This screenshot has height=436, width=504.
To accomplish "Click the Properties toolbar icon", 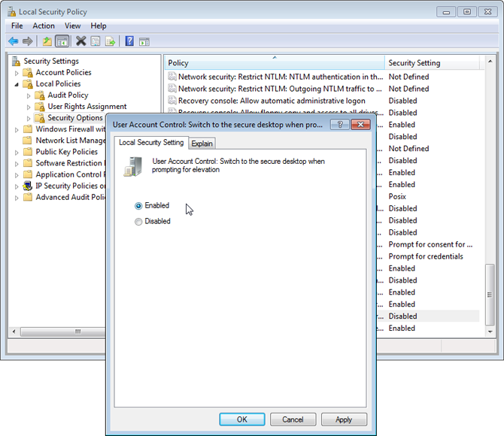I will pos(96,41).
